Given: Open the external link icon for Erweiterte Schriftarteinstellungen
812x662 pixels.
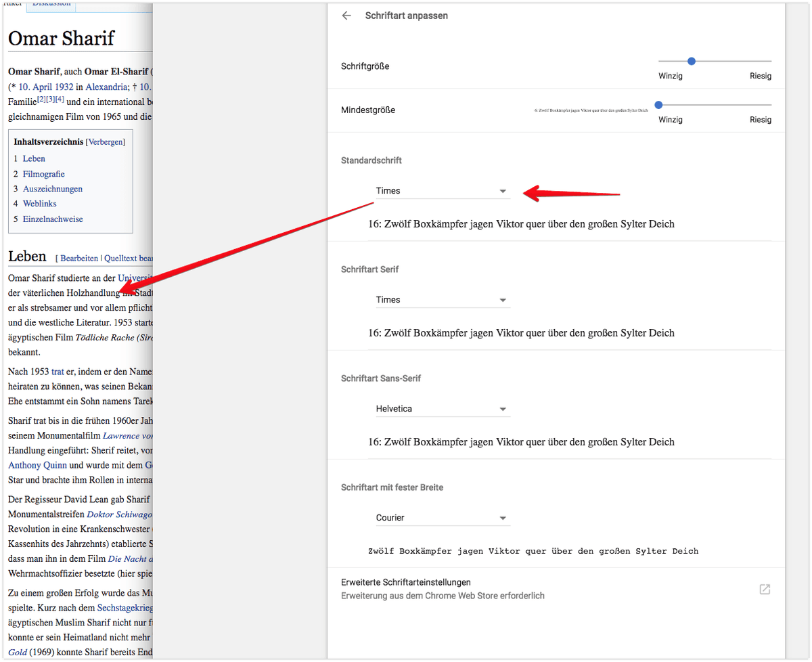Looking at the screenshot, I should click(x=765, y=589).
